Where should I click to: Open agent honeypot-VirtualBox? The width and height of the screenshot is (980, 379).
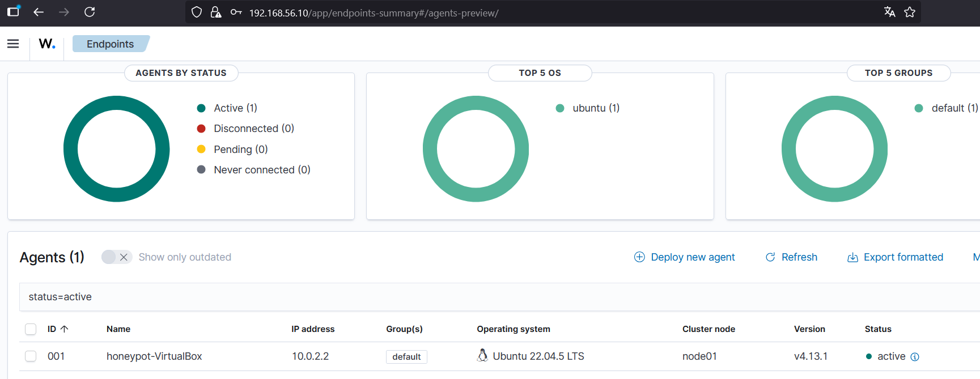[x=154, y=356]
